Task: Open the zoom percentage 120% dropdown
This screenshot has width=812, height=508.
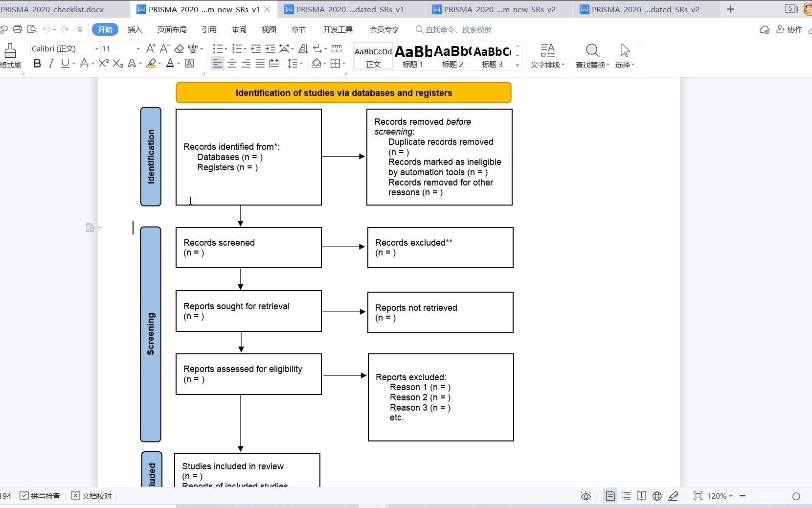Action: tap(720, 496)
